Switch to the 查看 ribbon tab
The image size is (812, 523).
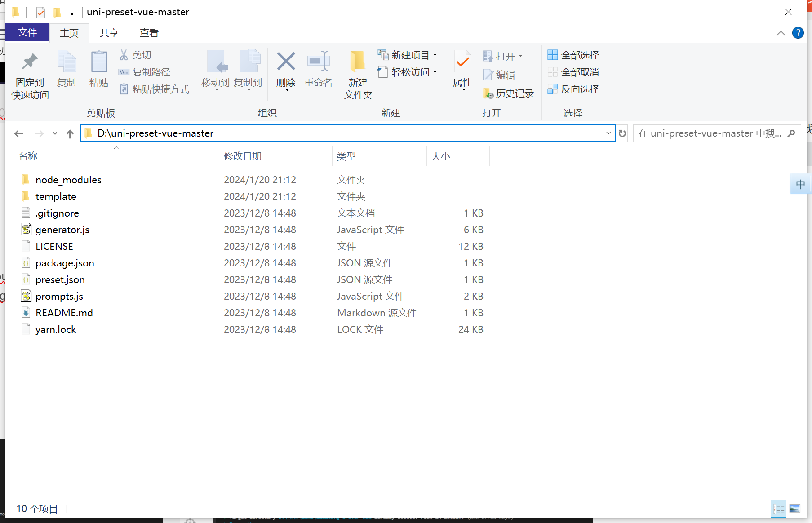coord(149,32)
